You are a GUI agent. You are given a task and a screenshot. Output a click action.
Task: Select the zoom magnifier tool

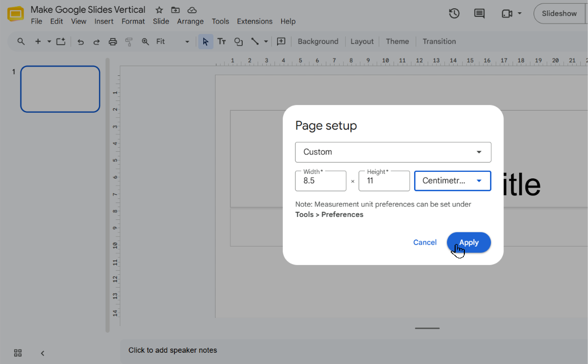point(145,42)
